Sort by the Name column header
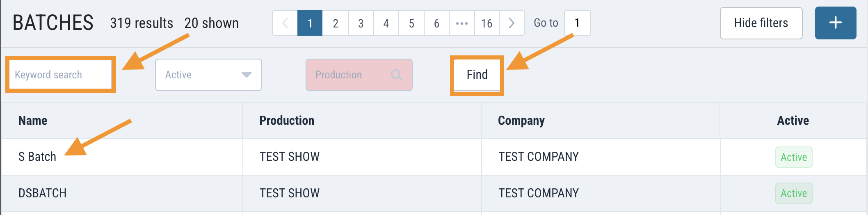Image resolution: width=868 pixels, height=215 pixels. [33, 121]
